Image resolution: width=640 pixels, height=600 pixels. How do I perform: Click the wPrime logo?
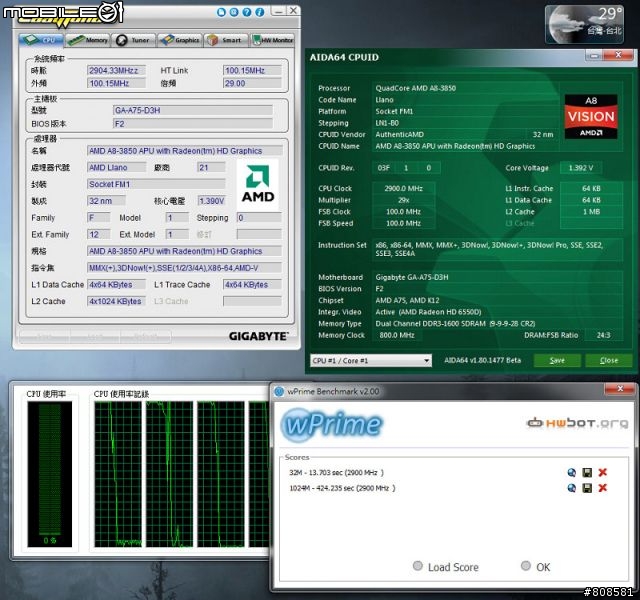[x=331, y=425]
